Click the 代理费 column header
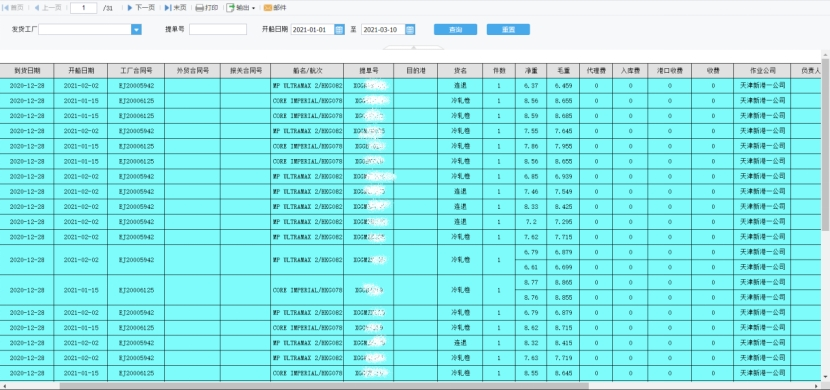Viewport: 830px width, 390px height. coord(596,70)
